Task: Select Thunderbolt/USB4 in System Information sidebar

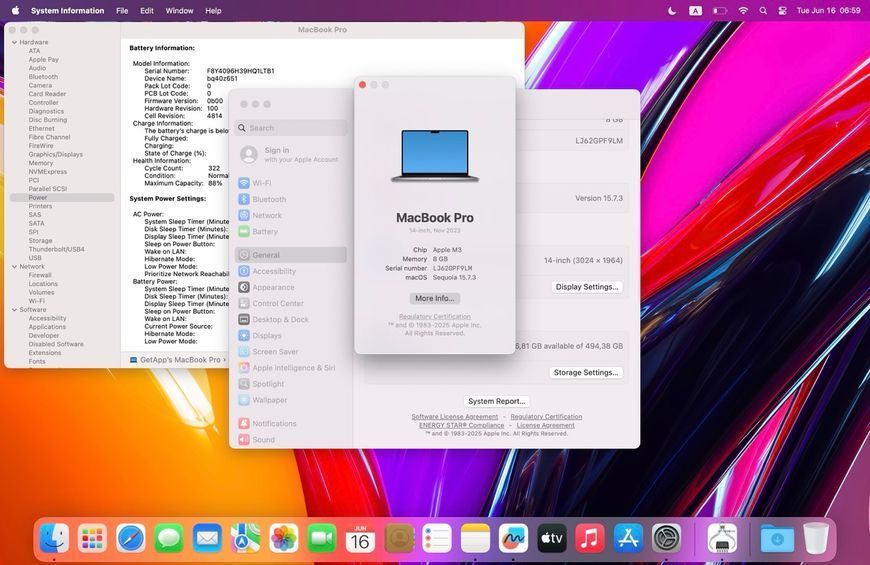Action: 57,249
